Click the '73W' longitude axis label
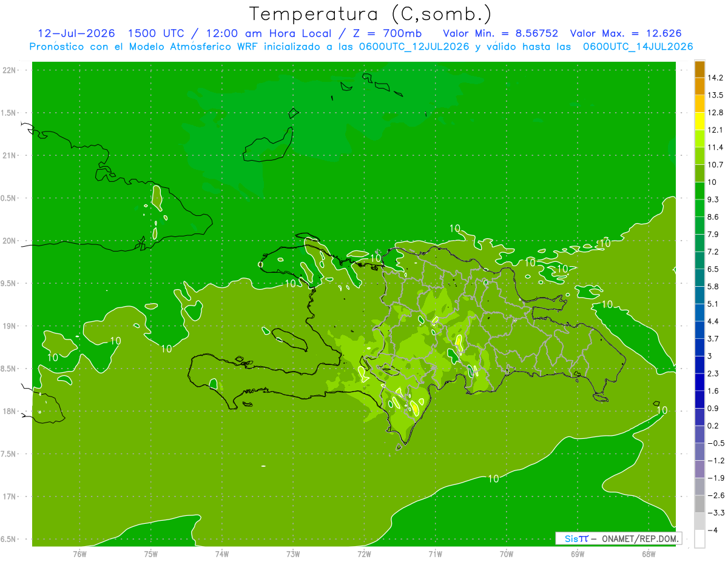The height and width of the screenshot is (562, 728). coord(293,554)
